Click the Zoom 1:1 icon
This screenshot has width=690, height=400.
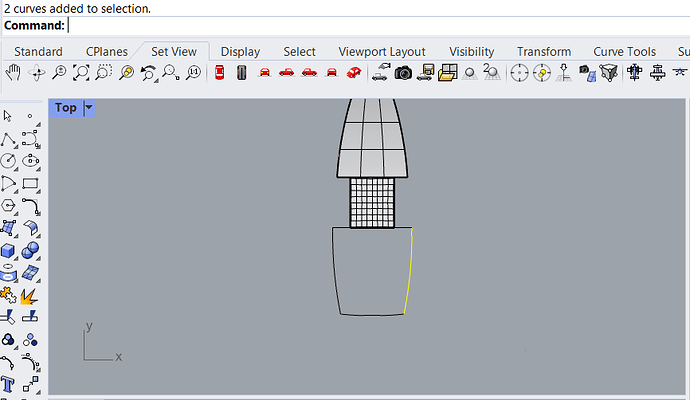[194, 73]
